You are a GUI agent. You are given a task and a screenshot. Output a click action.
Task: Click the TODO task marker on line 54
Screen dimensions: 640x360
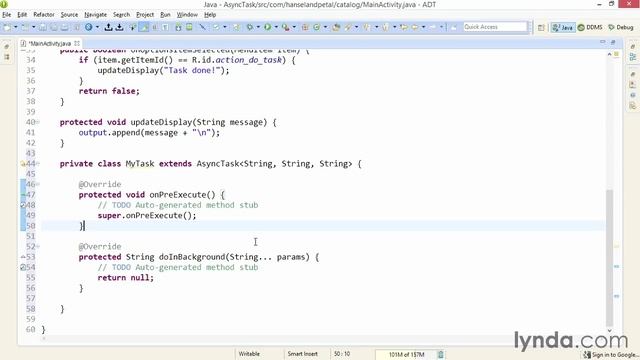tap(23, 267)
